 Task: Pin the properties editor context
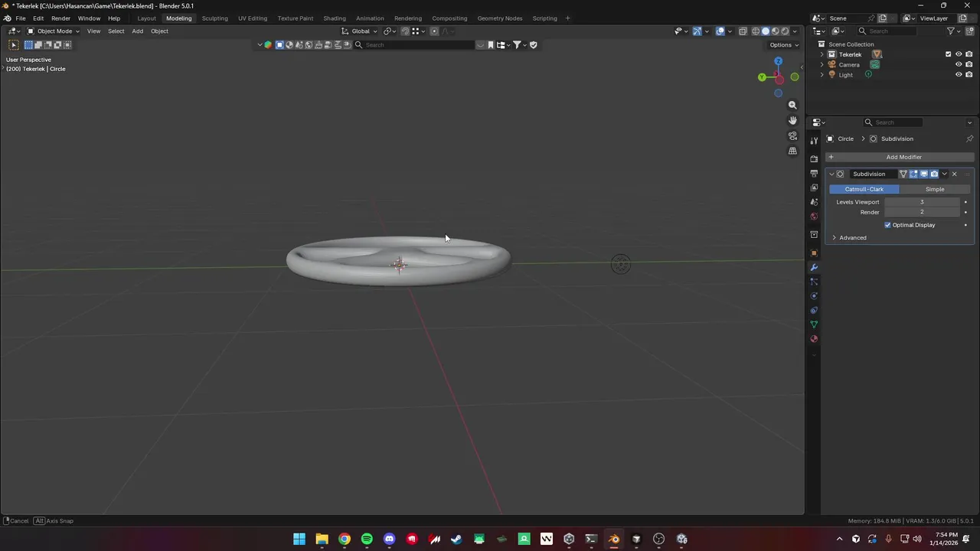[x=969, y=139]
